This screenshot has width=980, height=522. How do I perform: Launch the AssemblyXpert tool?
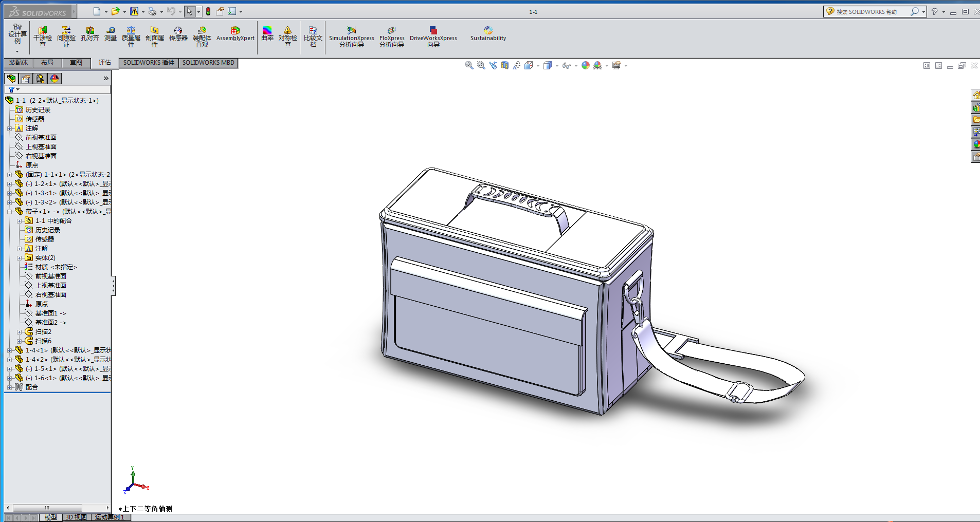click(x=235, y=34)
